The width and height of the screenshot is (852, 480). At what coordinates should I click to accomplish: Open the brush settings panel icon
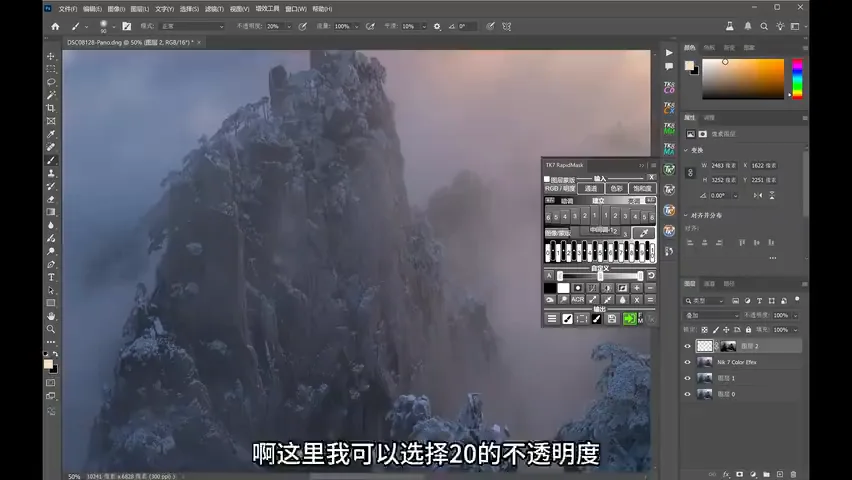coord(127,26)
